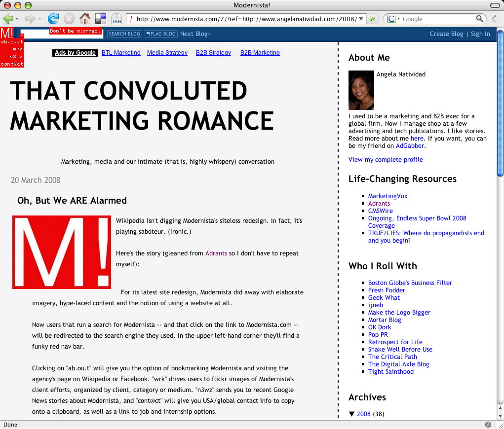The image size is (504, 429).
Task: Click the SEARCH BLOG button
Action: (124, 34)
